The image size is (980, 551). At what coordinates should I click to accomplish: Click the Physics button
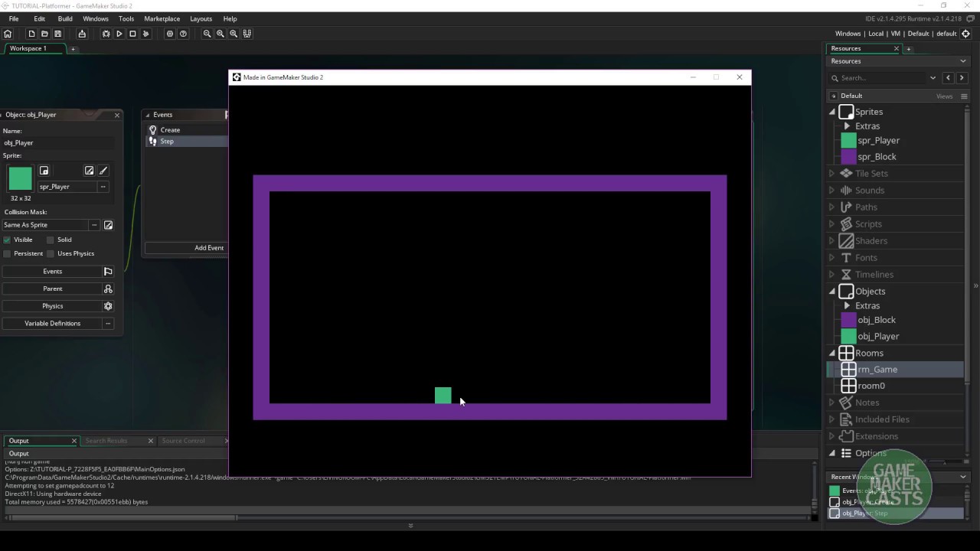pyautogui.click(x=53, y=306)
